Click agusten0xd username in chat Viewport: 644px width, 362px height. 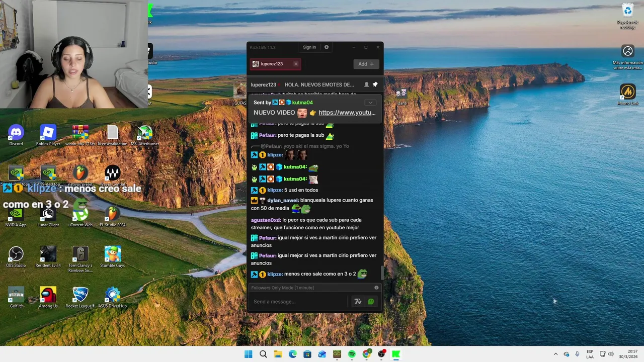pyautogui.click(x=266, y=220)
